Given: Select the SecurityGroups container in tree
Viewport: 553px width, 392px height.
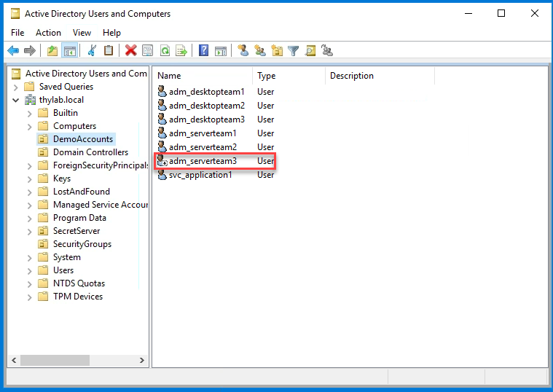Looking at the screenshot, I should [x=82, y=244].
